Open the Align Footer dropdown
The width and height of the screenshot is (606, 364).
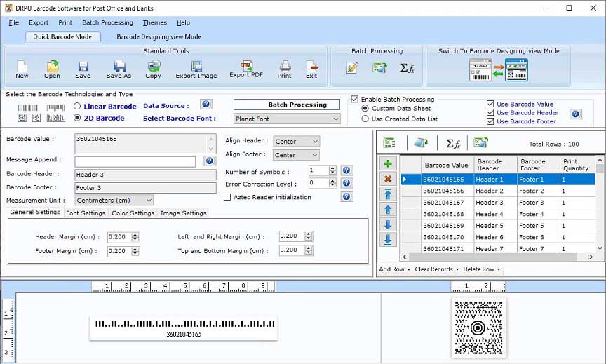pos(297,155)
